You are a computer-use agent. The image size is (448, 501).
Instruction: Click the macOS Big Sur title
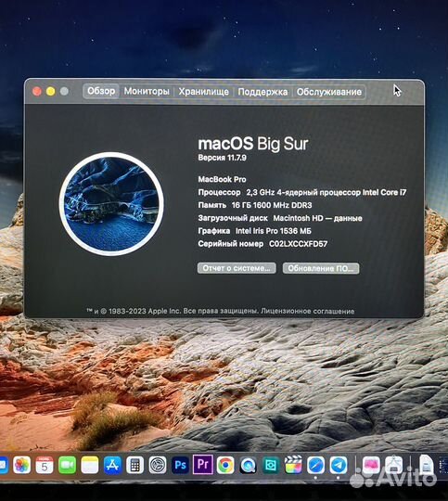253,144
